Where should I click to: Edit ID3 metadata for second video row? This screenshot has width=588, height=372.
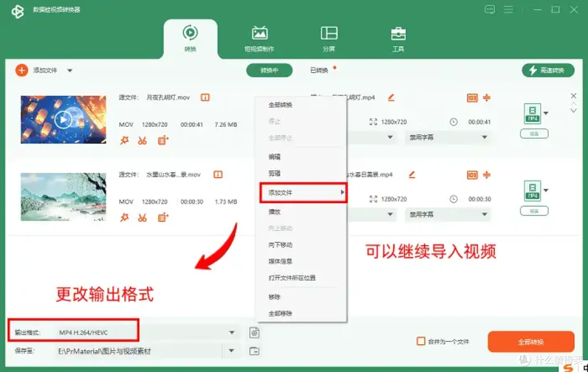coord(472,175)
